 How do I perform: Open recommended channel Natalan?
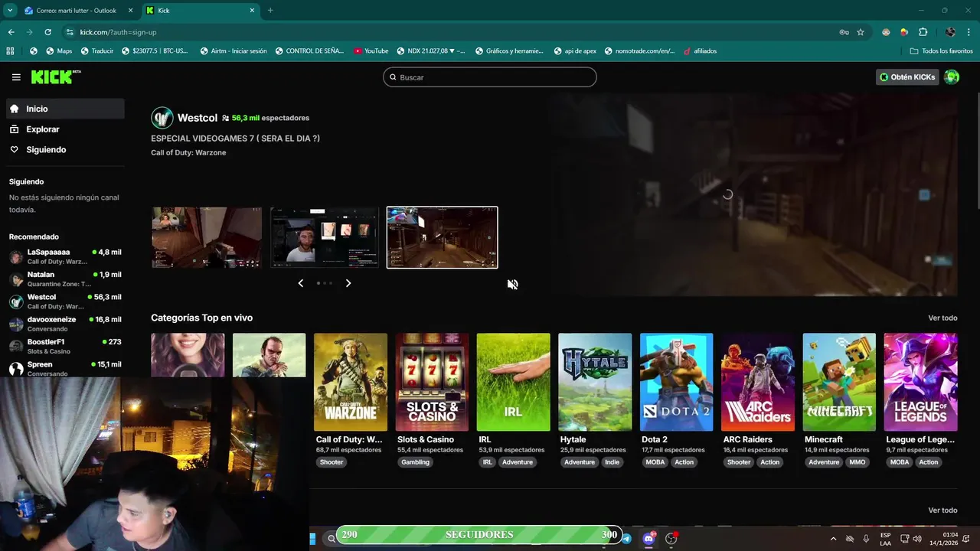[x=65, y=279]
